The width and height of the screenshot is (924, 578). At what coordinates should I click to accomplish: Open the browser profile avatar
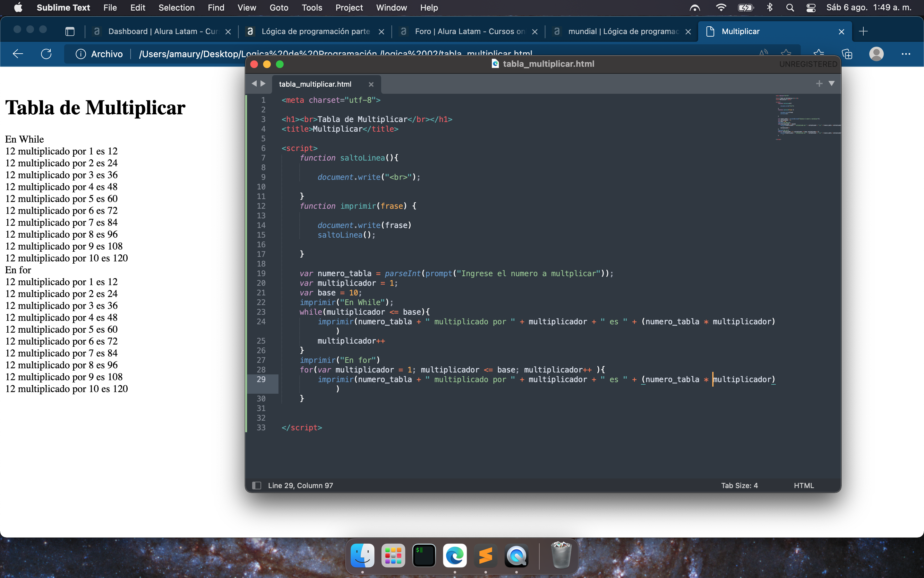(876, 54)
